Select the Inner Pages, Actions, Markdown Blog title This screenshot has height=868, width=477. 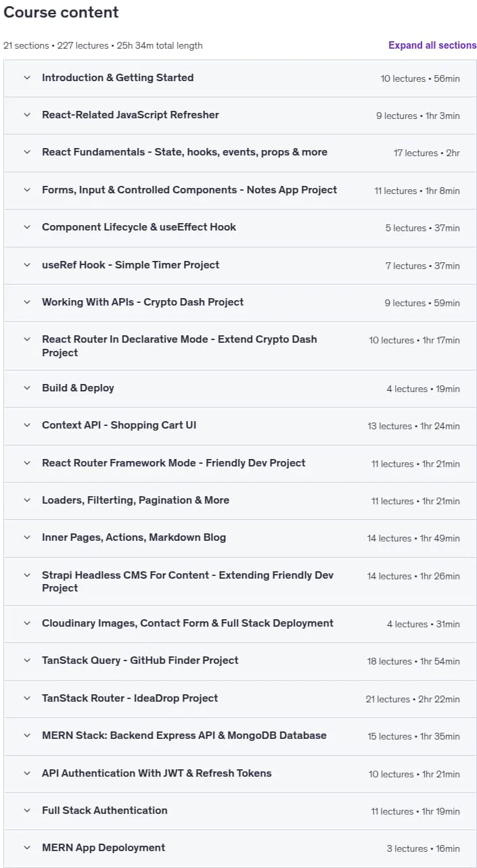click(134, 537)
